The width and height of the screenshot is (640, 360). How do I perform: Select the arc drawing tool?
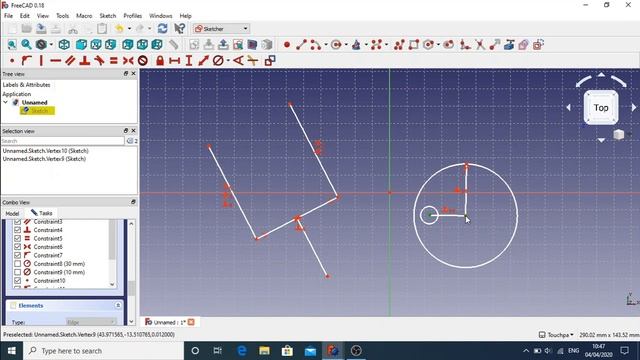click(x=316, y=44)
